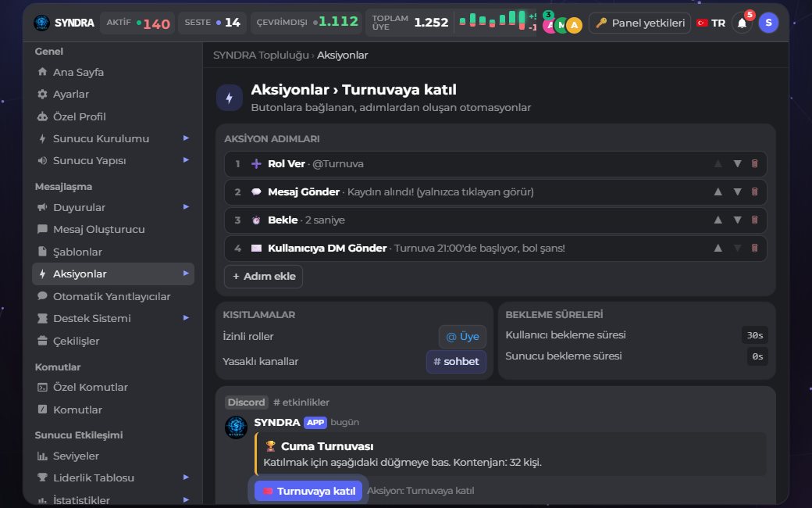Click the Sunucu Yapısı speaker icon
Viewport: 812px width, 508px height.
click(x=42, y=160)
